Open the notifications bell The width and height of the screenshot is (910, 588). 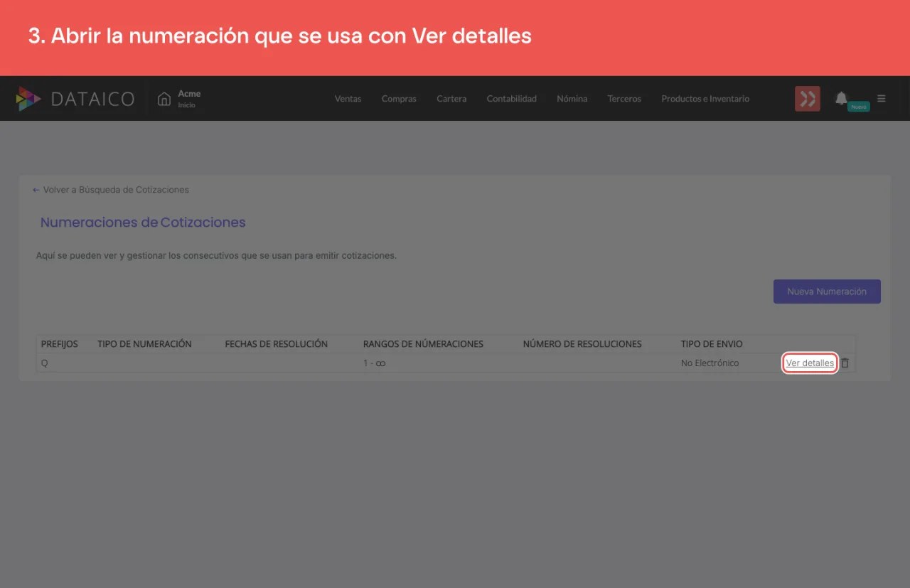tap(841, 98)
